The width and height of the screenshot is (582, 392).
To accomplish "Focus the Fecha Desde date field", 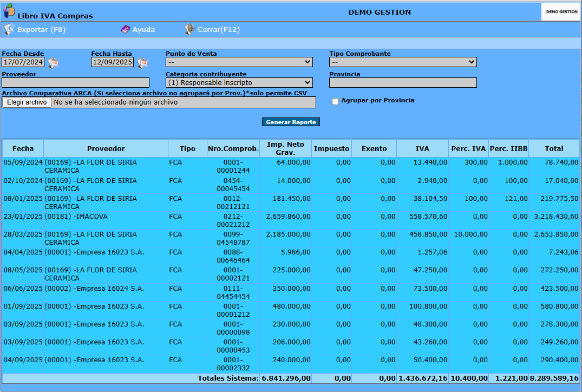I will point(23,62).
